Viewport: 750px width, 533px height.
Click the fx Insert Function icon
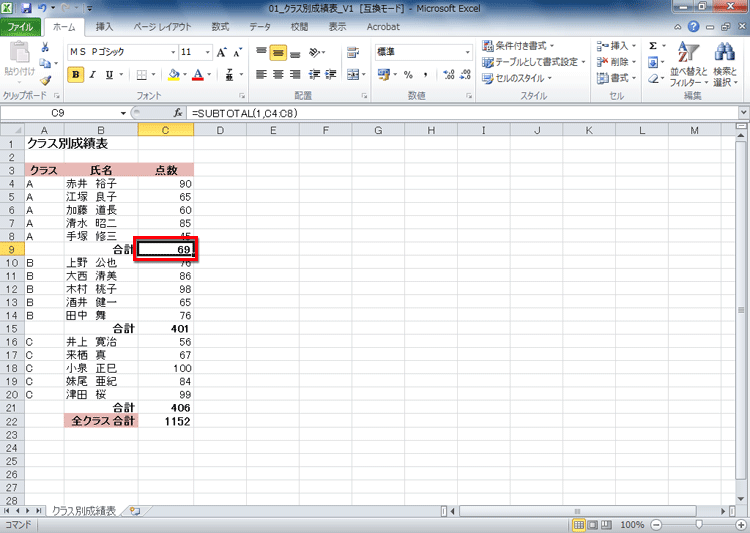coord(178,113)
